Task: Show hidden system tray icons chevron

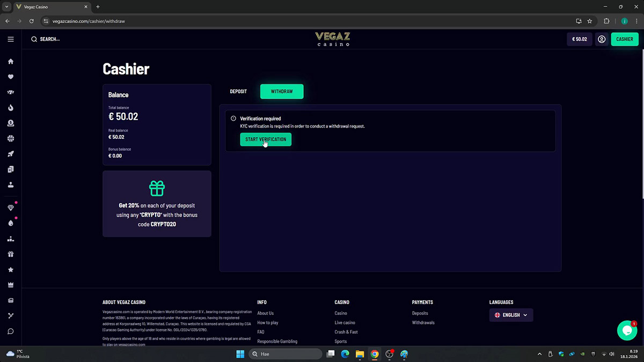Action: (x=539, y=354)
